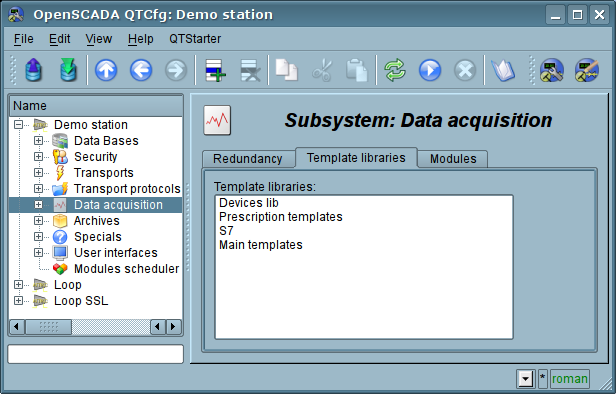616x394 pixels.
Task: Open the status bar dropdown arrow
Action: click(525, 379)
